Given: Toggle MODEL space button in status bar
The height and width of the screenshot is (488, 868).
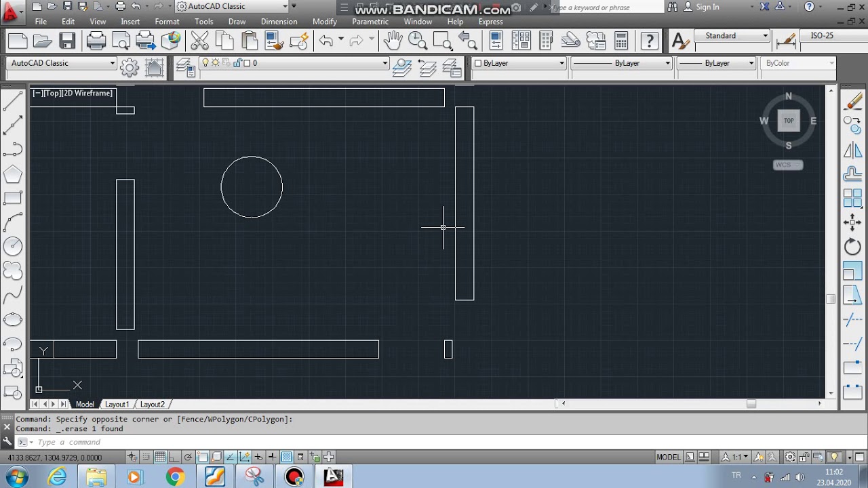Looking at the screenshot, I should click(669, 457).
